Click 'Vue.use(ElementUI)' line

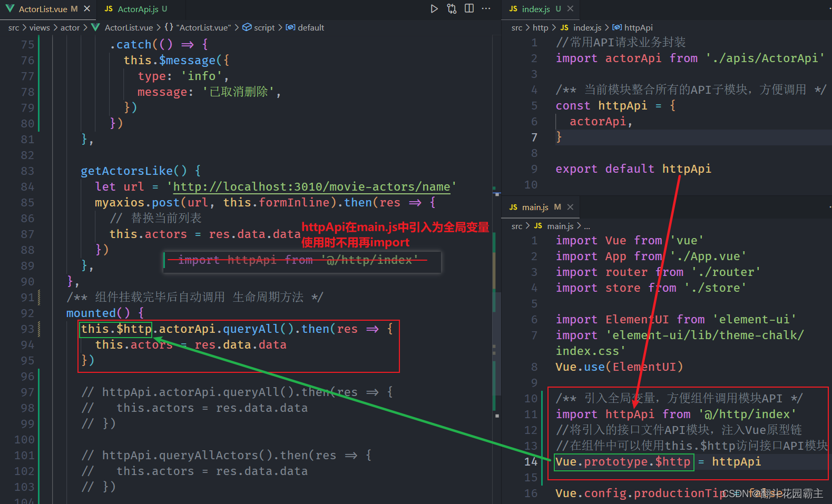coord(619,367)
